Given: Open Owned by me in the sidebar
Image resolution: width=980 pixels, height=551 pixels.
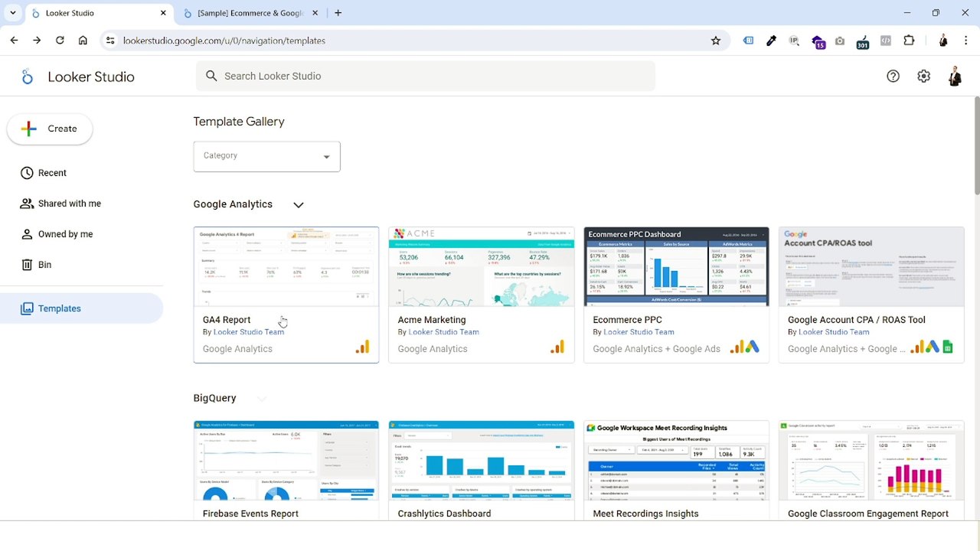Looking at the screenshot, I should coord(81,234).
